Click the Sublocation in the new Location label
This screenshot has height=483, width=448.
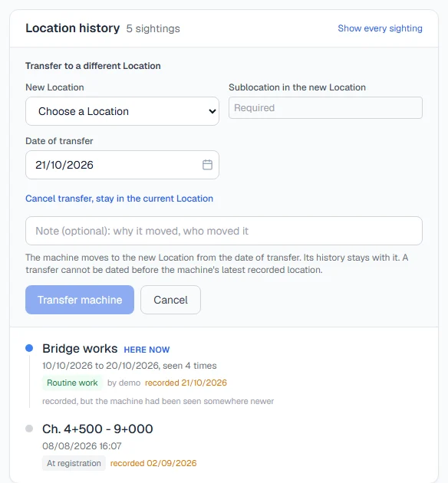(298, 87)
